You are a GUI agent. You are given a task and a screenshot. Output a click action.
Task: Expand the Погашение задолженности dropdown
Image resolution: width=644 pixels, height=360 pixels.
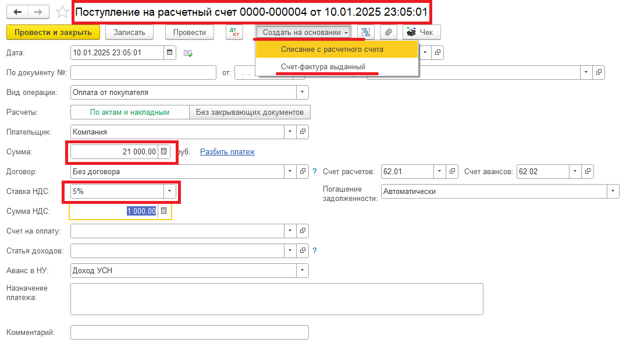(x=613, y=192)
